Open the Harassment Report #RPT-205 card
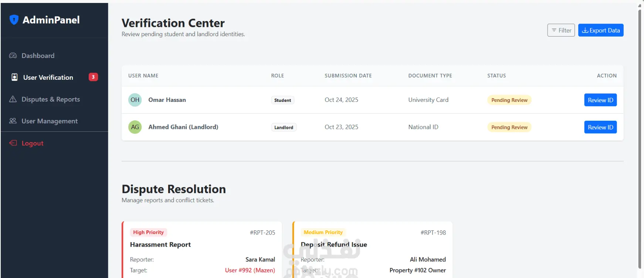Screen dimensions: 644x278 tap(202, 250)
